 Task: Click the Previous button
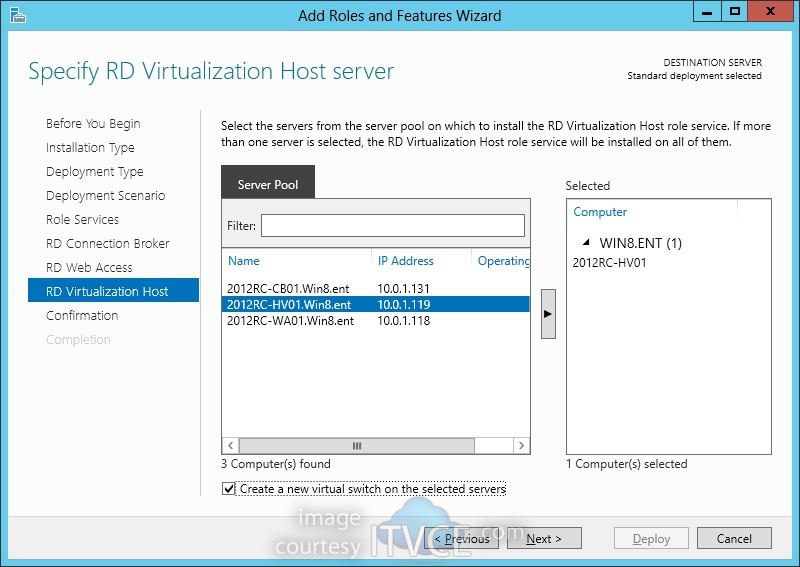point(461,538)
